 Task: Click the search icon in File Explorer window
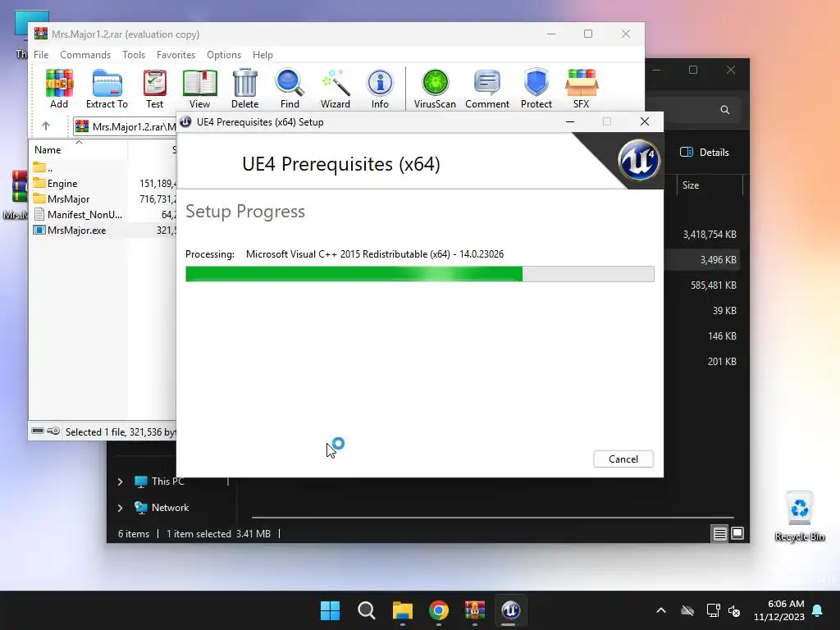725,110
